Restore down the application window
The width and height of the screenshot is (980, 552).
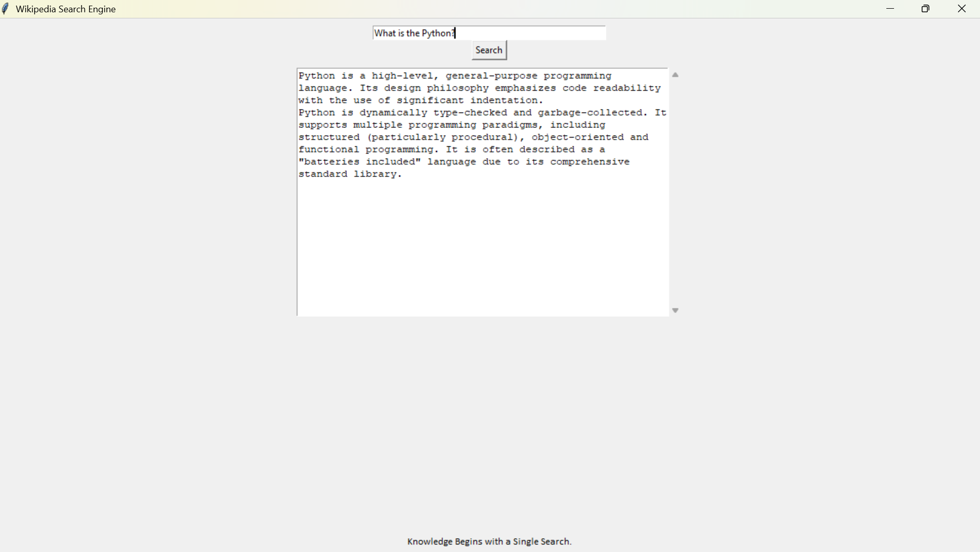(925, 9)
